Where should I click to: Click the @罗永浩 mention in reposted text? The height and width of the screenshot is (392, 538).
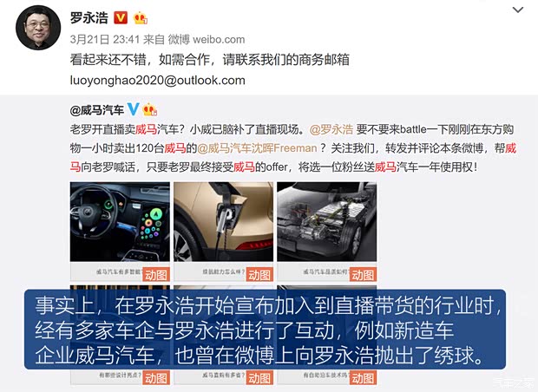pos(331,129)
